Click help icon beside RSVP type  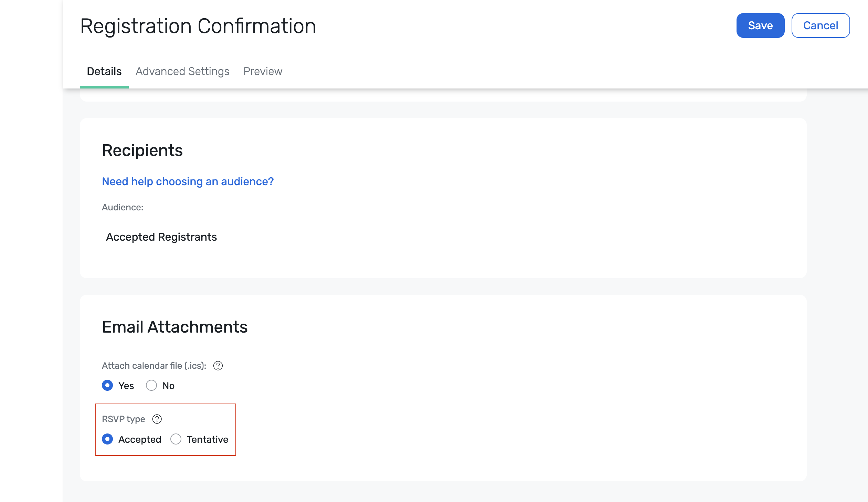pyautogui.click(x=157, y=419)
